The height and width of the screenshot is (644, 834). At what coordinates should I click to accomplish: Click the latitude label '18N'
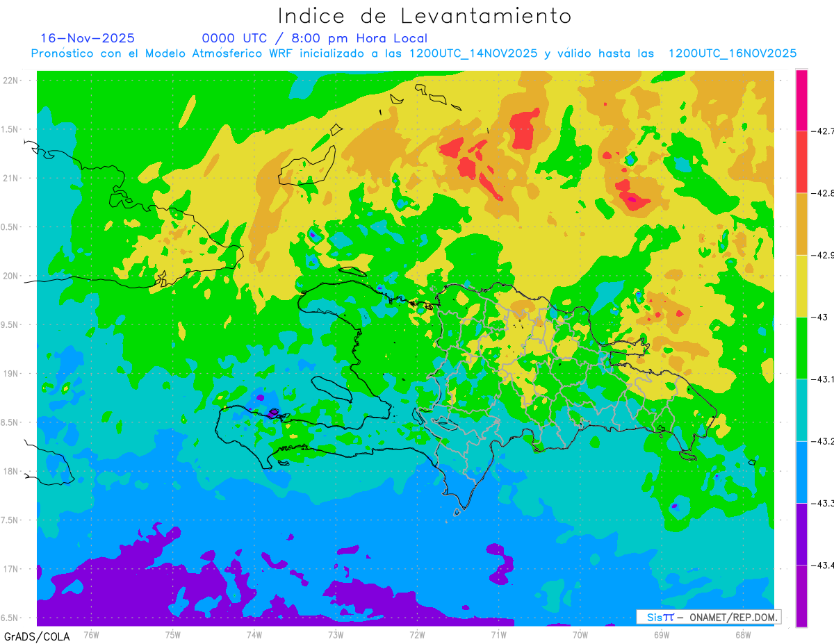pos(12,471)
